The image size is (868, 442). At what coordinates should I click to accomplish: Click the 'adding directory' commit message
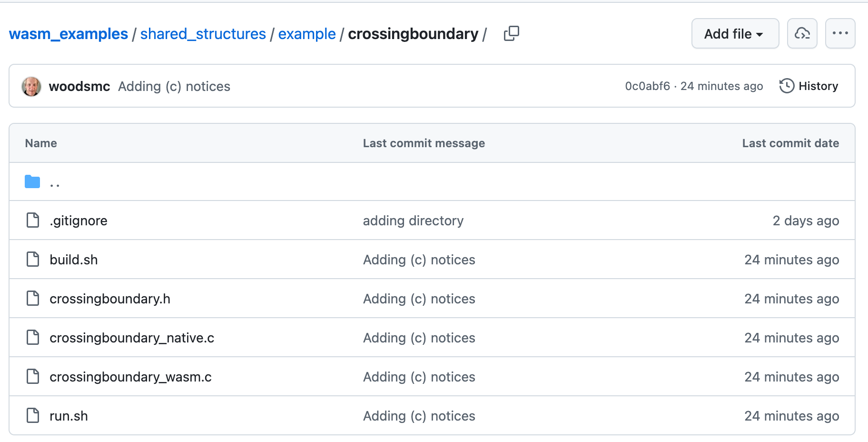pos(413,220)
